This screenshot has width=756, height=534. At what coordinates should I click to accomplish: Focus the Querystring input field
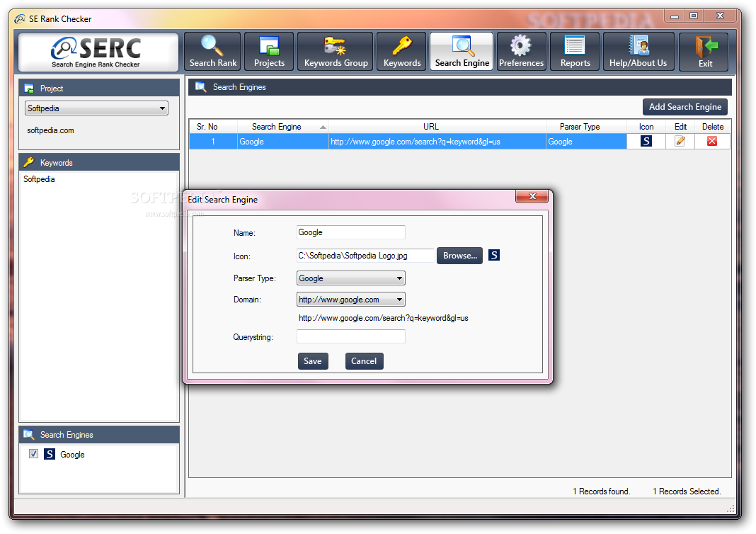pyautogui.click(x=350, y=336)
